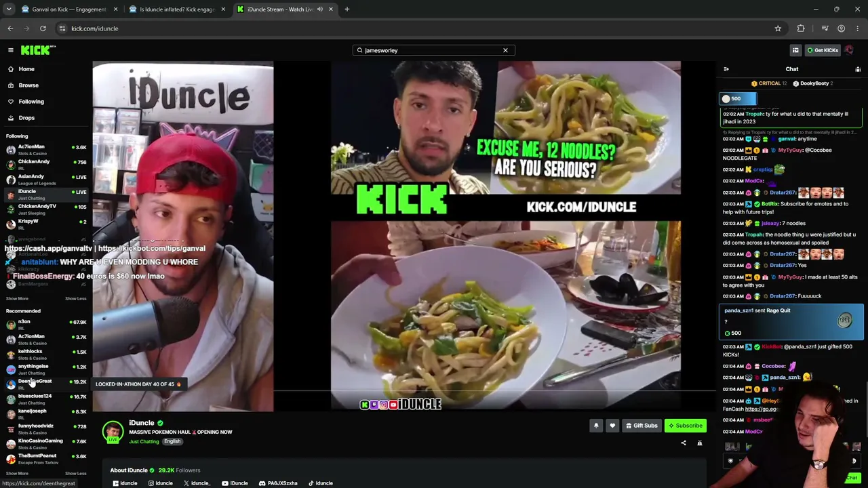
Task: Open the Just Chatting category link
Action: tap(144, 442)
